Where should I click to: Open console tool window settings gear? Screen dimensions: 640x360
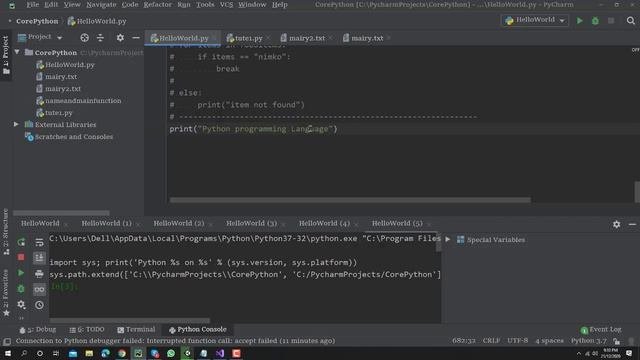tap(616, 224)
